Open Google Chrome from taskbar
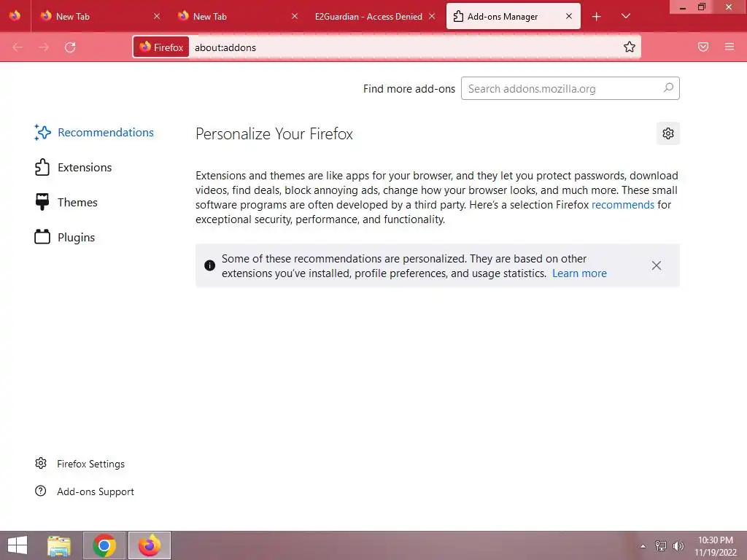 pos(104,545)
